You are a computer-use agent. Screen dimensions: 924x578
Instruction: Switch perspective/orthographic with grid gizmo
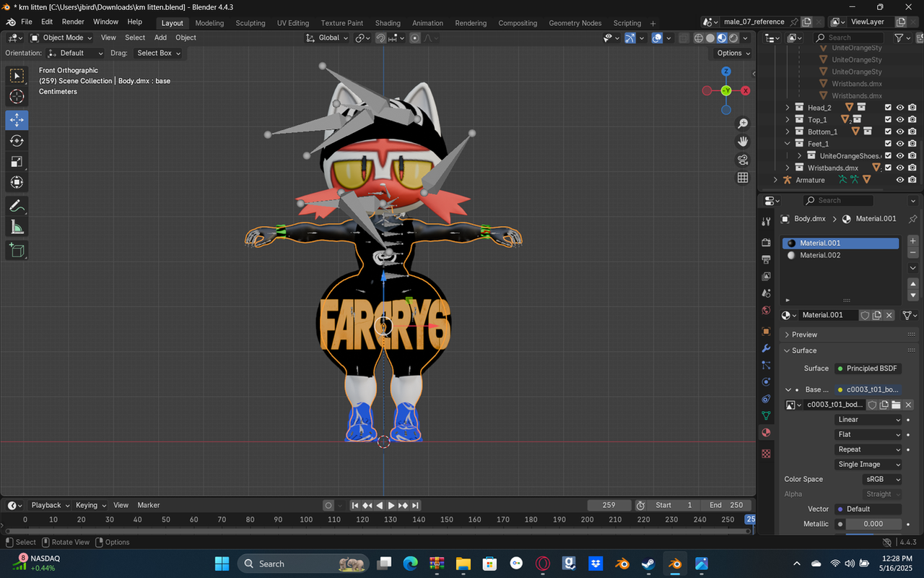click(x=743, y=178)
